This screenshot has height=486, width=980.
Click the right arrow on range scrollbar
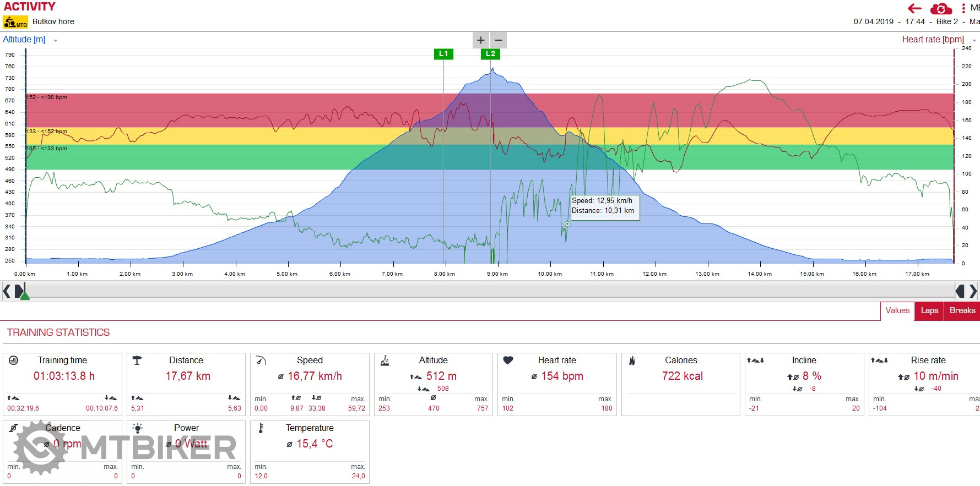(973, 291)
